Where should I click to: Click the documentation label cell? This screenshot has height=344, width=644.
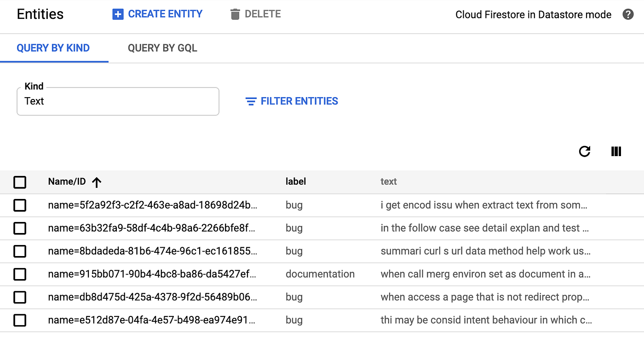tap(320, 274)
